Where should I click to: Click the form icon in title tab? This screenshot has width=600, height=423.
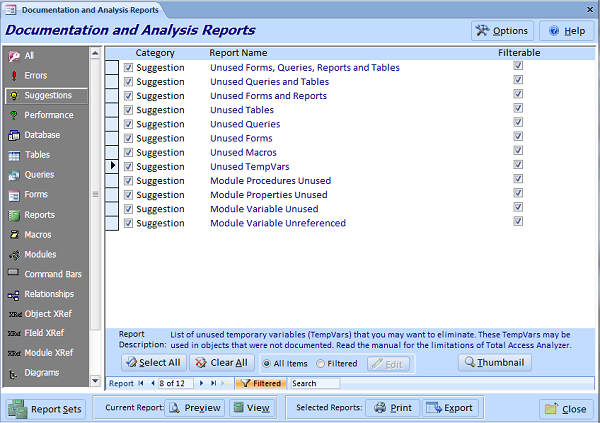[x=11, y=10]
